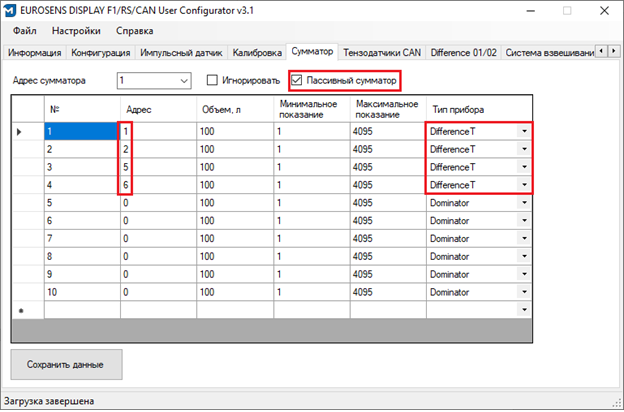Viewport: 624px width, 412px height.
Task: Switch to the Конфигурация tab
Action: (x=101, y=53)
